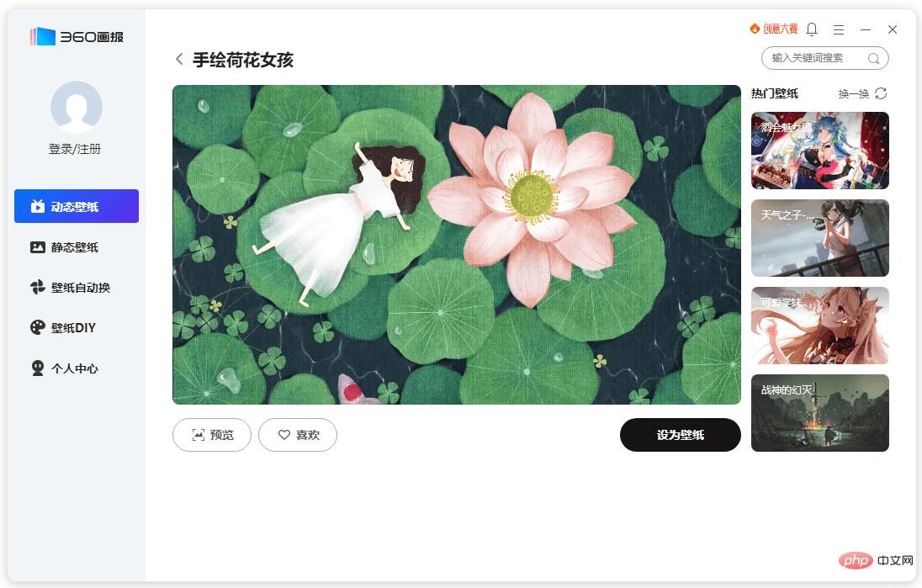Image resolution: width=922 pixels, height=588 pixels.
Task: Open the 创意大赛 flame link
Action: [x=774, y=29]
